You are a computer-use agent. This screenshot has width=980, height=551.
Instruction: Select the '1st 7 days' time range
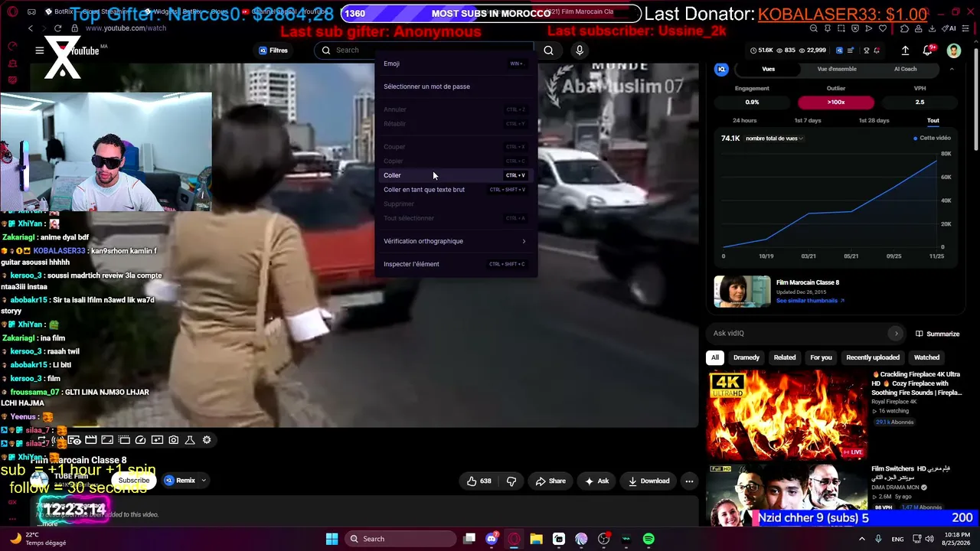coord(807,120)
